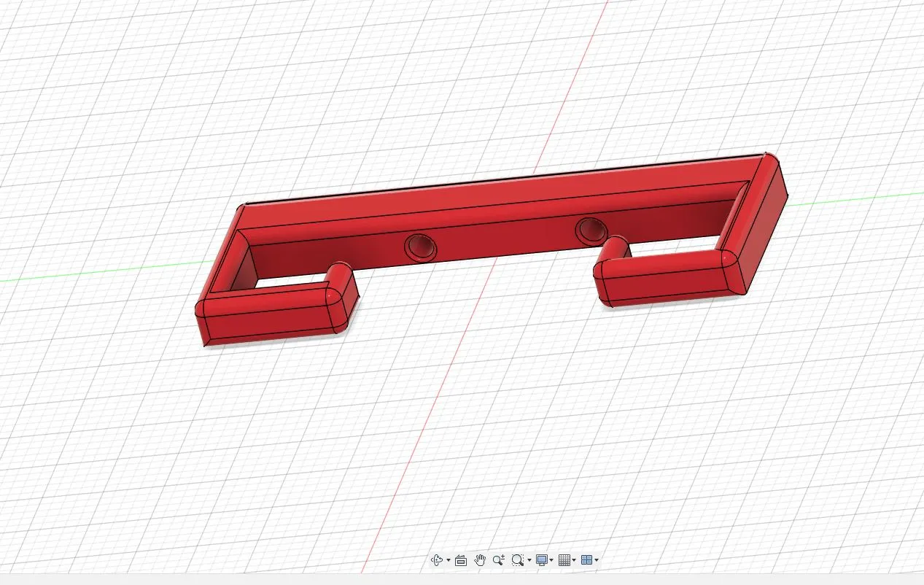
Task: Select the right screw hole on bracket
Action: coord(590,230)
